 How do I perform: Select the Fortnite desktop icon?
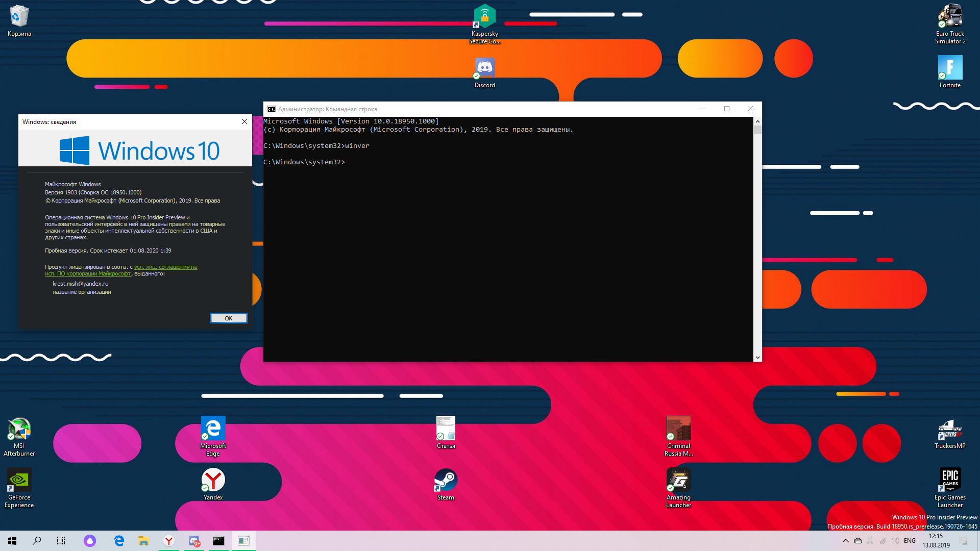(x=950, y=72)
